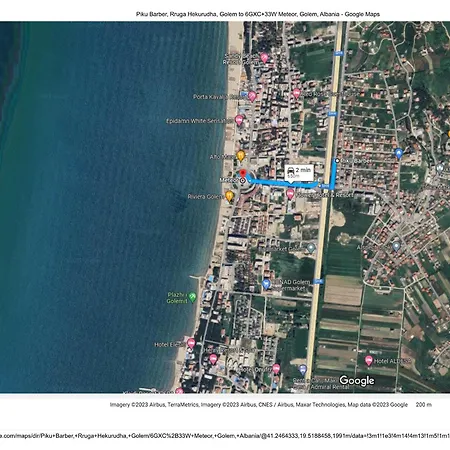Click the hotel pin by Vollga Hotel & Resort
450x450 pixels.
coord(290,194)
